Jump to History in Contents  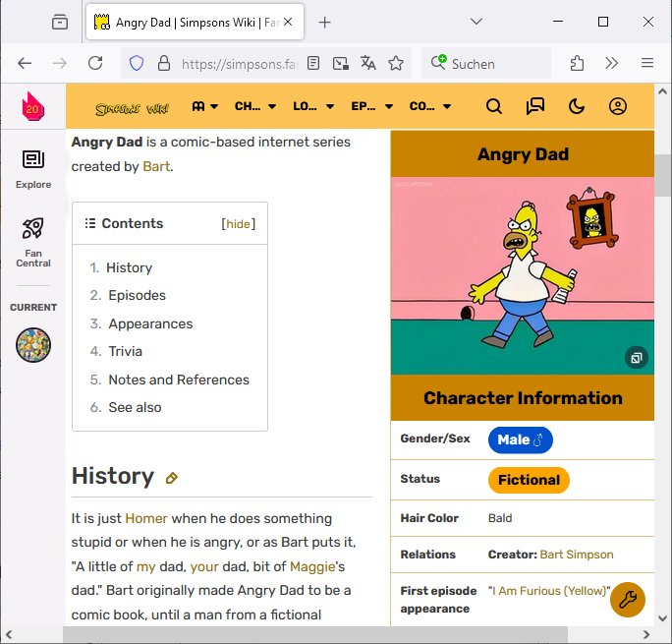pyautogui.click(x=129, y=267)
